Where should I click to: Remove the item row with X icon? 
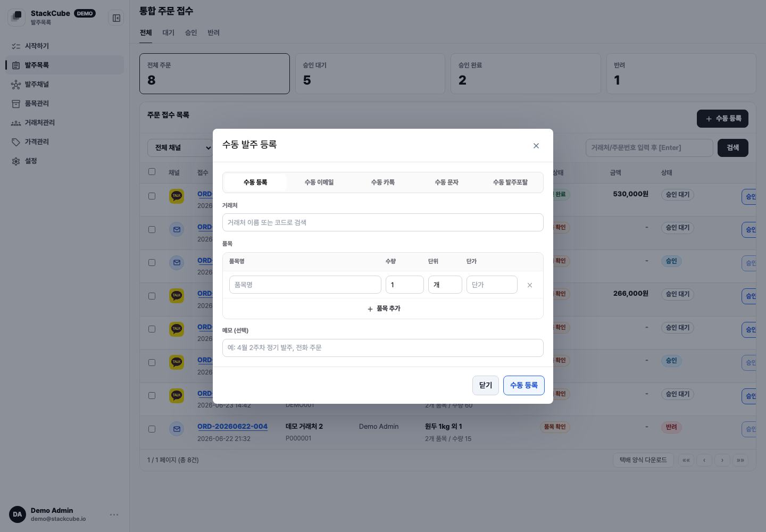[x=530, y=285]
